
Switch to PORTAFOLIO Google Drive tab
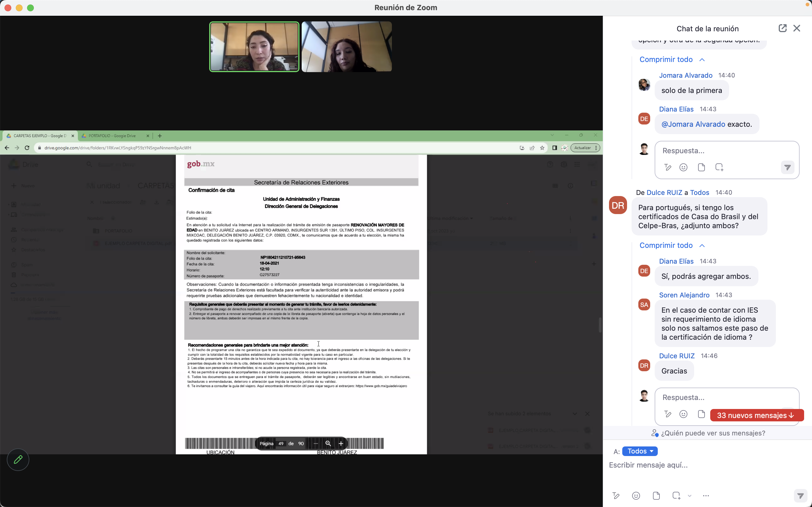click(x=112, y=136)
